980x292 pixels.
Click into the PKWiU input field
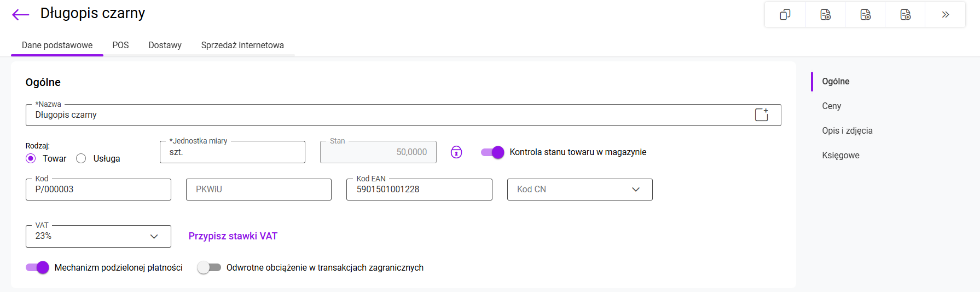[258, 190]
